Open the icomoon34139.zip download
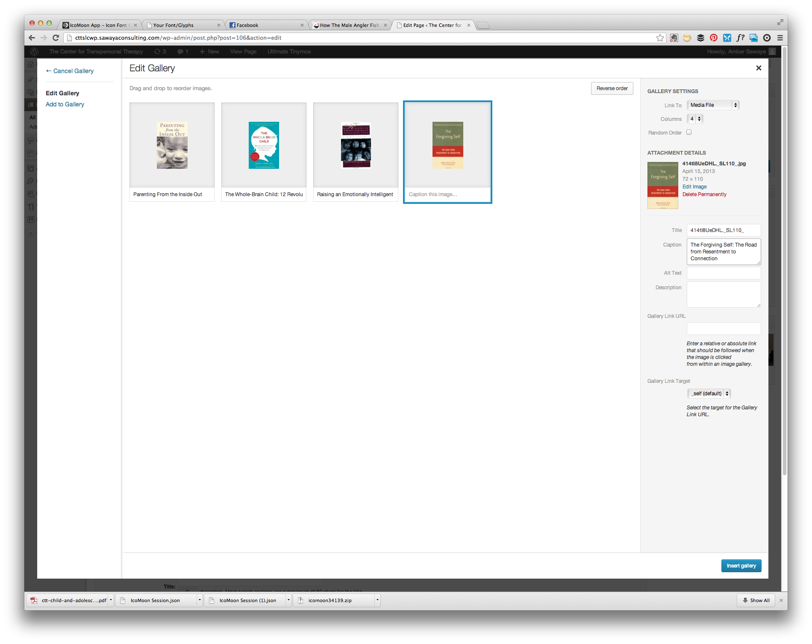 pos(333,600)
